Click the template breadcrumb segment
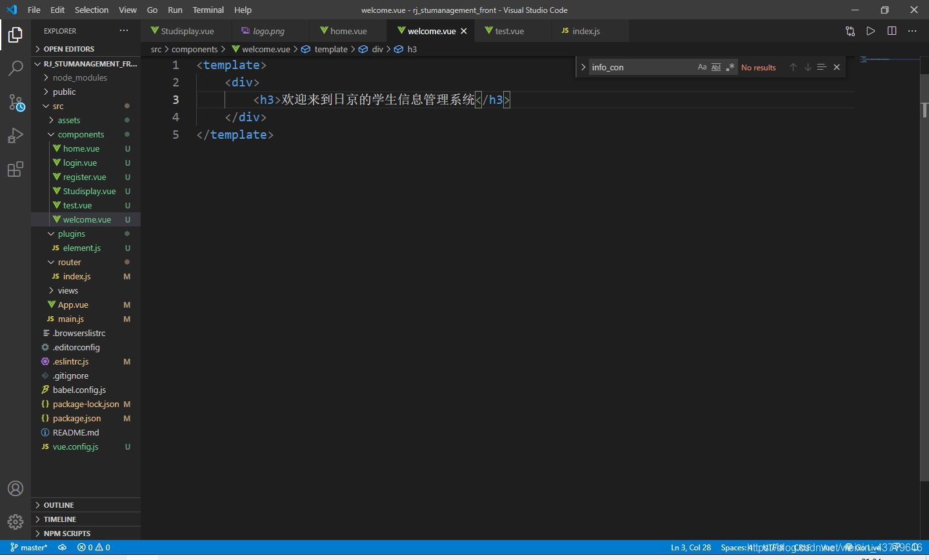Screen dimensions: 929x560 click(x=325, y=49)
